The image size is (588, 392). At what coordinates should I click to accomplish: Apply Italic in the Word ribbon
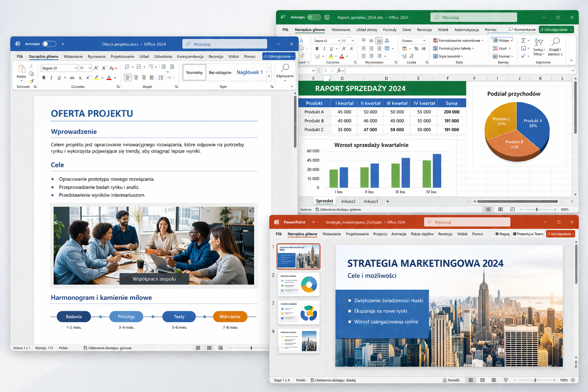tap(51, 78)
